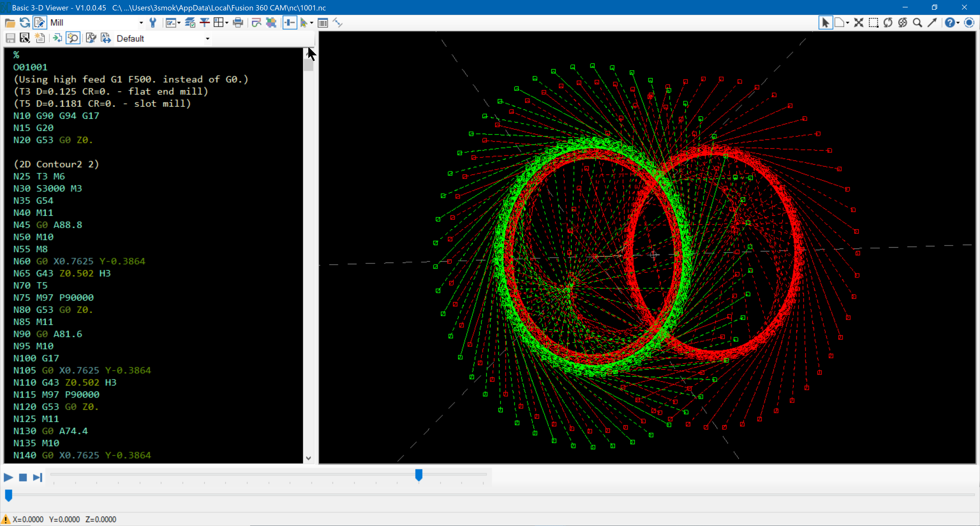The width and height of the screenshot is (980, 526).
Task: Open the file open folder icon
Action: [10, 22]
